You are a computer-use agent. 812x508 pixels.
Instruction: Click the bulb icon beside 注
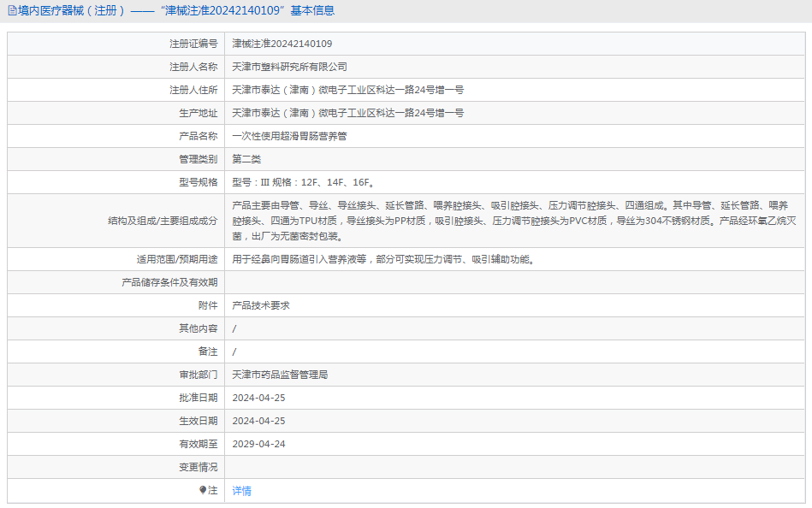tap(203, 490)
